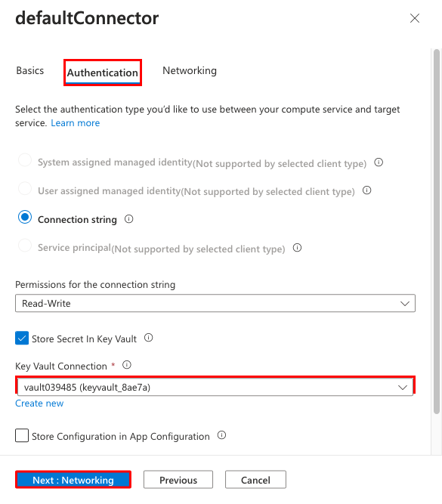Enable Store Configuration in App Configuration checkbox
This screenshot has height=504, width=442.
click(22, 435)
